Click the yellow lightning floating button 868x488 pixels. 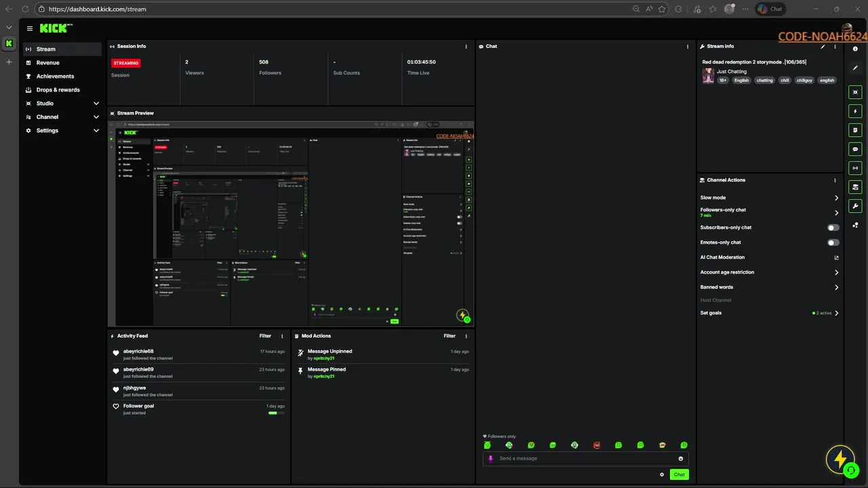[x=840, y=460]
